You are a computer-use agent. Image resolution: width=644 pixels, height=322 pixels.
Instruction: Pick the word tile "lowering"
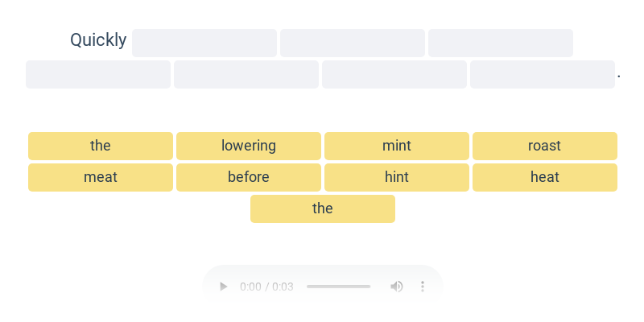coord(249,146)
